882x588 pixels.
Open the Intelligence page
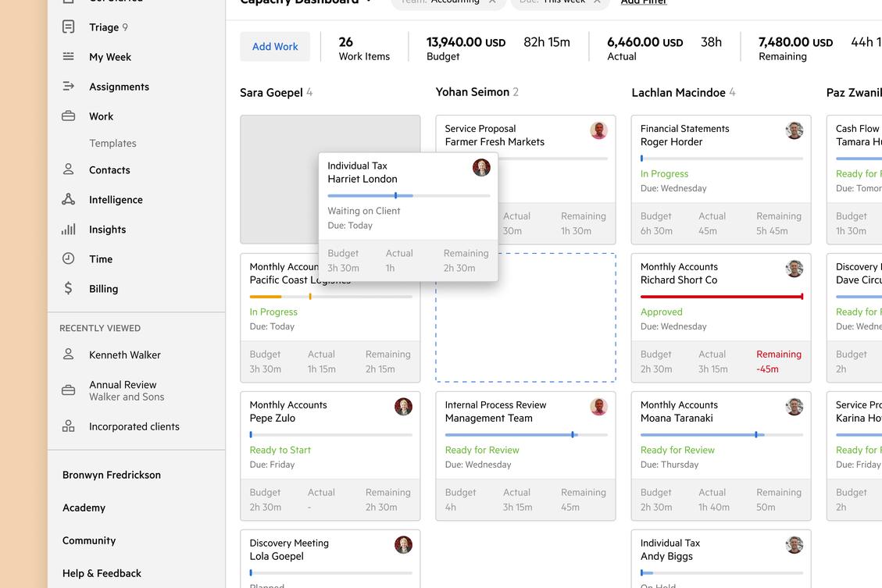[116, 200]
